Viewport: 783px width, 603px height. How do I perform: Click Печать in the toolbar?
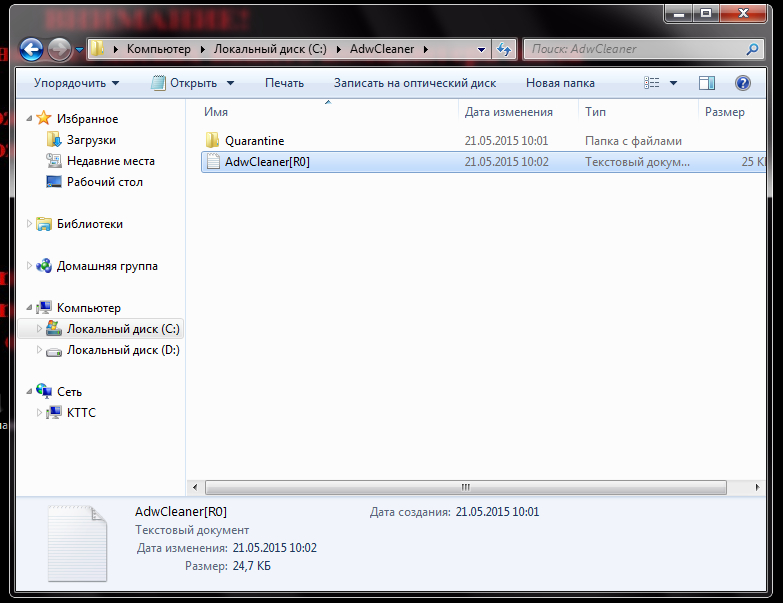pyautogui.click(x=284, y=83)
